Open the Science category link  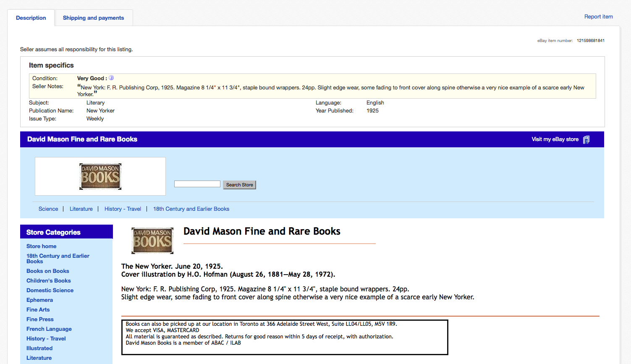pyautogui.click(x=48, y=209)
